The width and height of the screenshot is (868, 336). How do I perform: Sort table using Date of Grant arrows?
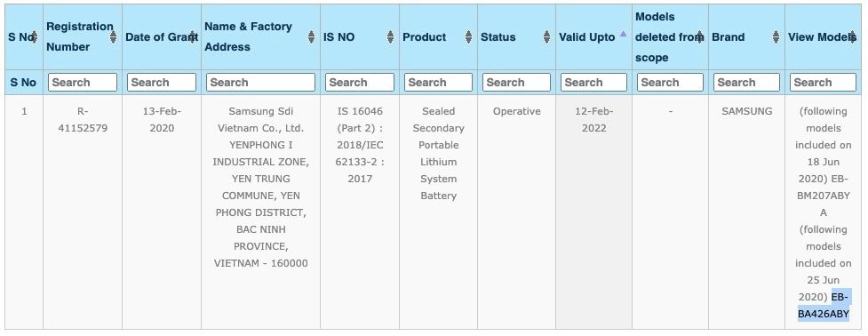(x=193, y=37)
